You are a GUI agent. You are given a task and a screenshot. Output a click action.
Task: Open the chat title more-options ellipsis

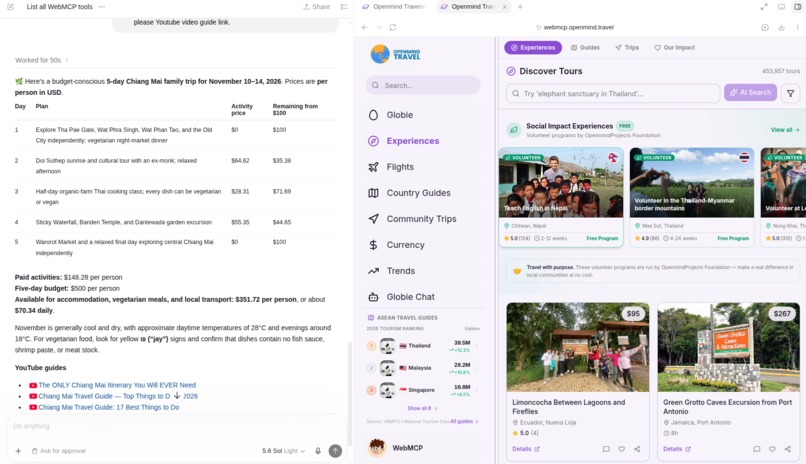point(102,7)
